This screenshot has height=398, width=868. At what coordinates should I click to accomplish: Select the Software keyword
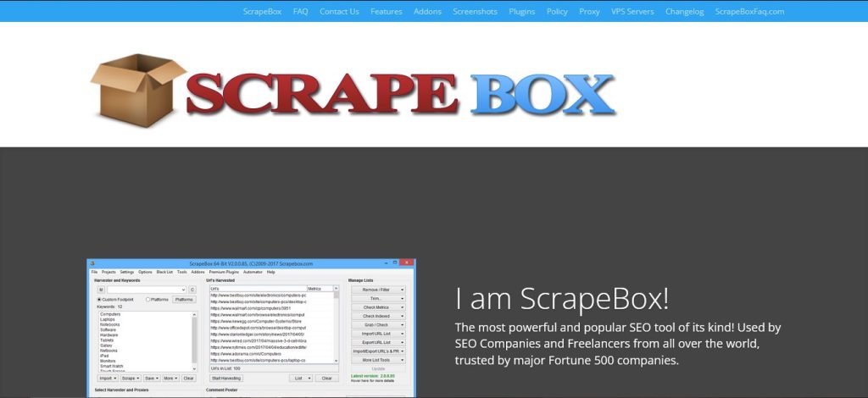pos(108,329)
